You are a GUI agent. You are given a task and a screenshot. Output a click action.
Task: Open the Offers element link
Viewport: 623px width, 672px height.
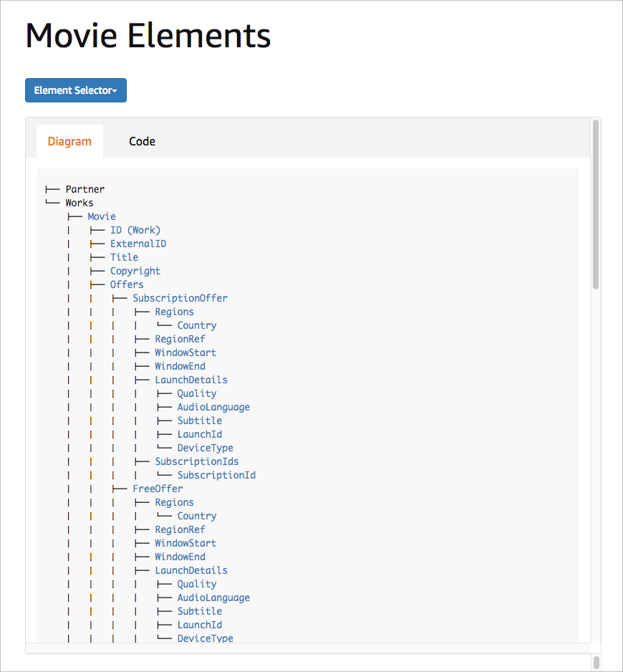[x=127, y=284]
